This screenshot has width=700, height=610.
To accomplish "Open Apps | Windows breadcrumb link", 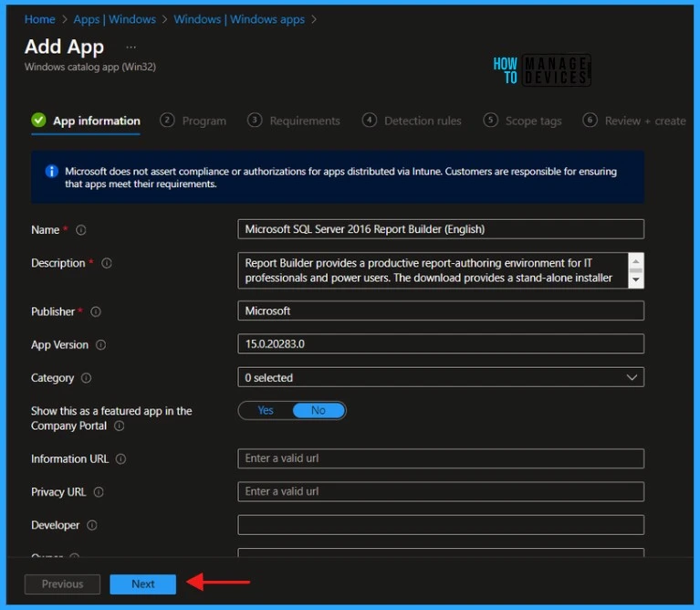I will click(115, 19).
